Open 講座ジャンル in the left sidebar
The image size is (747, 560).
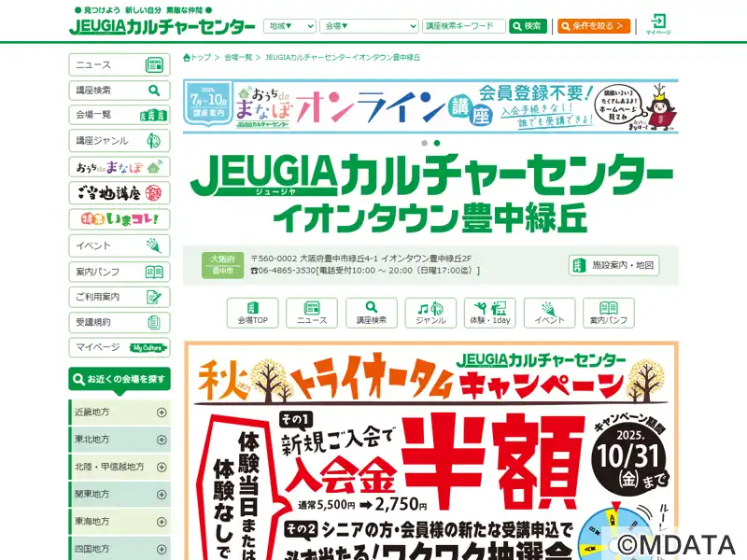120,141
